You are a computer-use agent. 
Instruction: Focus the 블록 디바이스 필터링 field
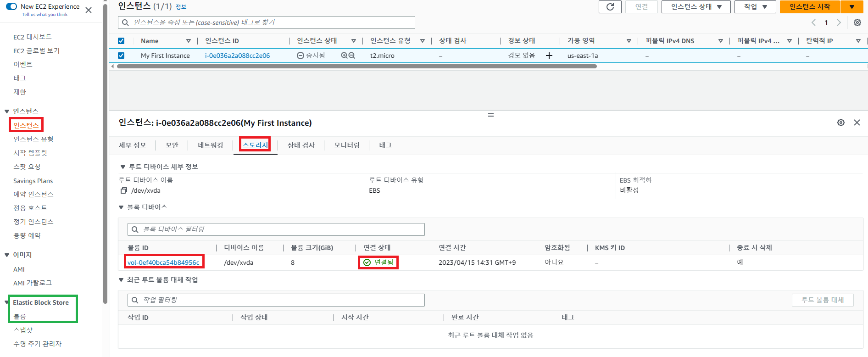[x=276, y=229]
